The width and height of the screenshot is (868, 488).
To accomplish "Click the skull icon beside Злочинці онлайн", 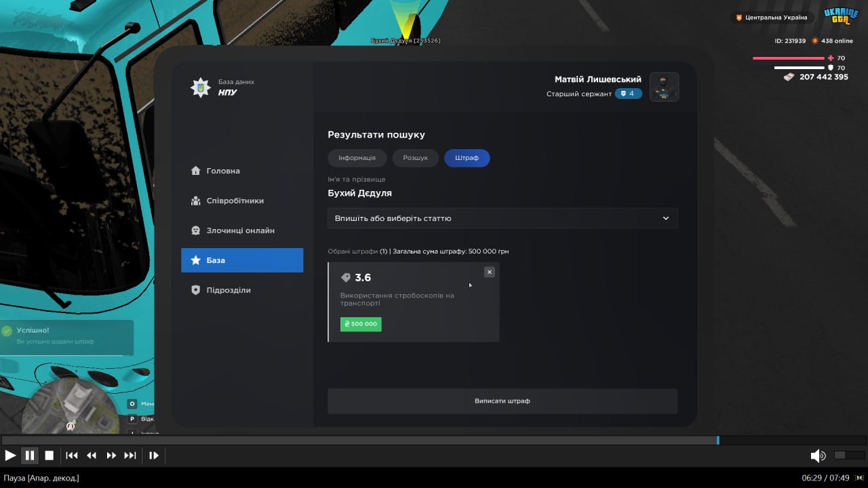I will [x=196, y=230].
